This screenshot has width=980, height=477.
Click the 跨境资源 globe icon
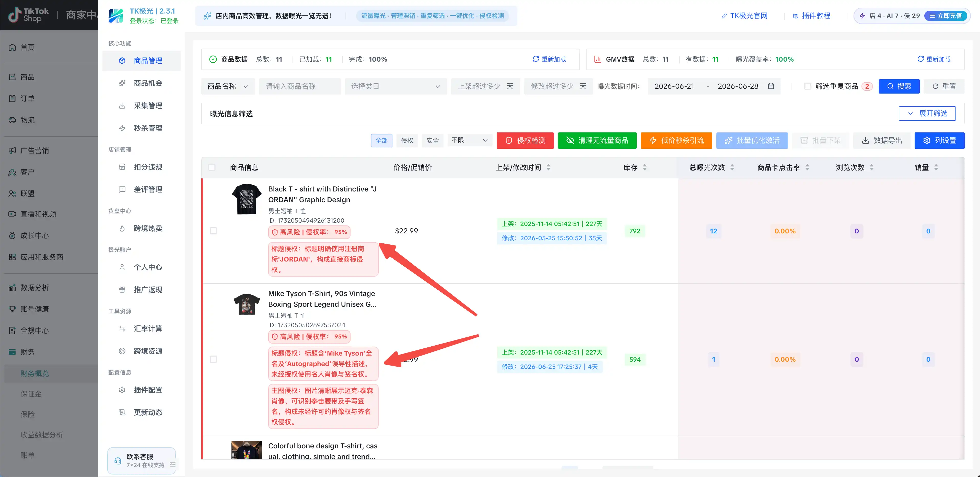[x=122, y=351]
